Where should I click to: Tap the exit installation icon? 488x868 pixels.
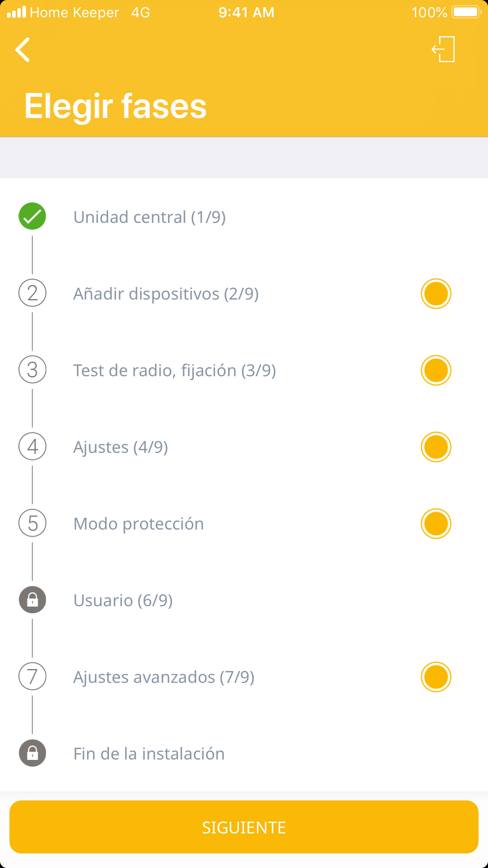(444, 50)
